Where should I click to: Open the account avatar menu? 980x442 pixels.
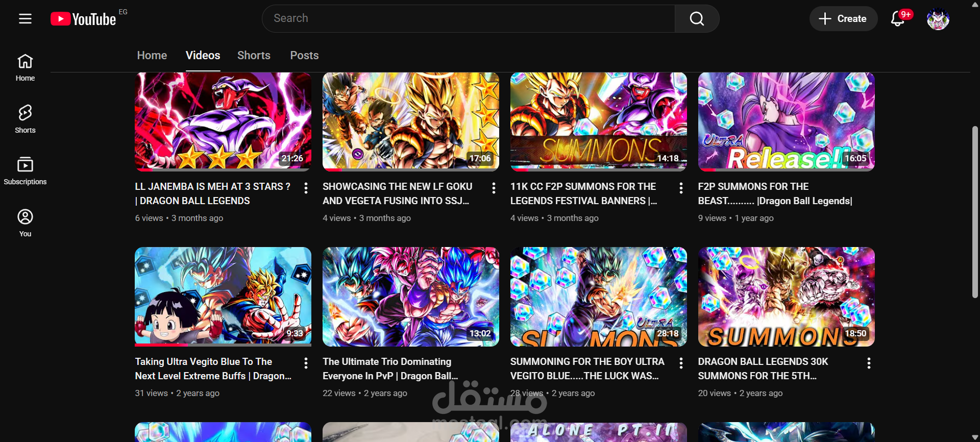coord(938,19)
